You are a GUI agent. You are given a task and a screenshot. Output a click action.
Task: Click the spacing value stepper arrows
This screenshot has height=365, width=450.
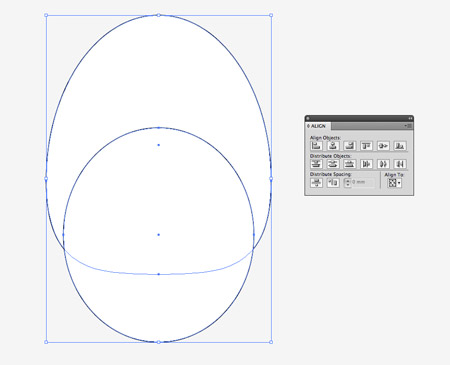point(348,182)
